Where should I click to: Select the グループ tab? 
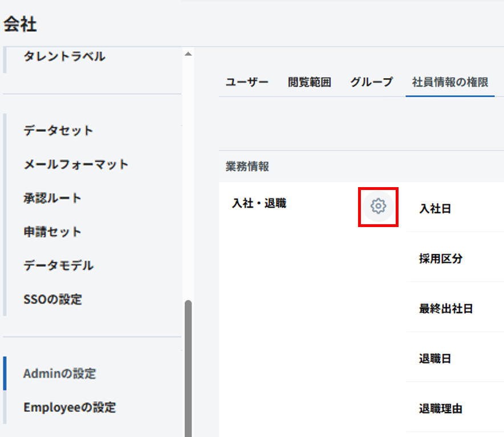point(371,82)
